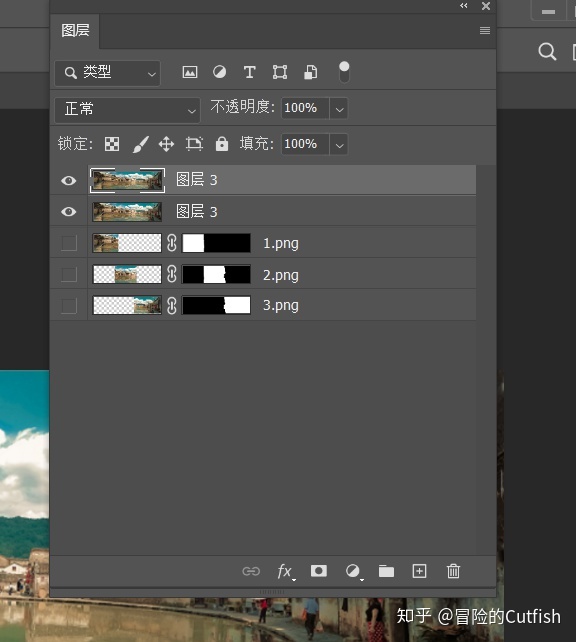Toggle the layer filtering on/off switch
The image size is (576, 642).
tap(344, 72)
